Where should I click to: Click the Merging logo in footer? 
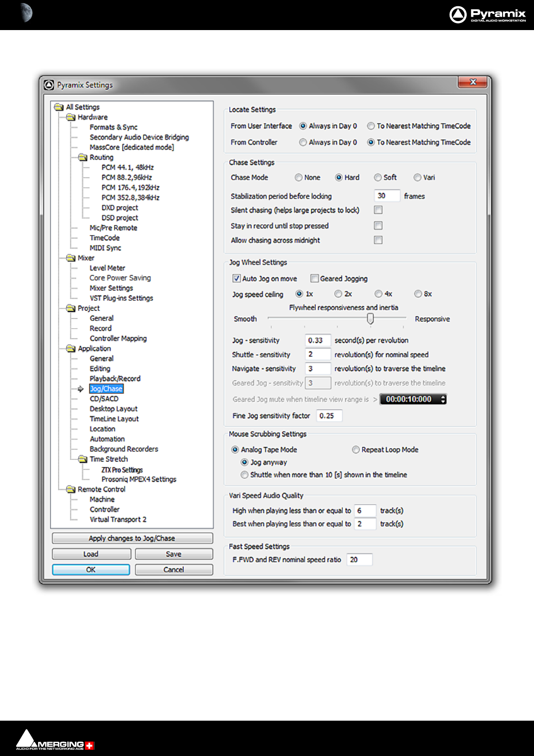point(55,740)
